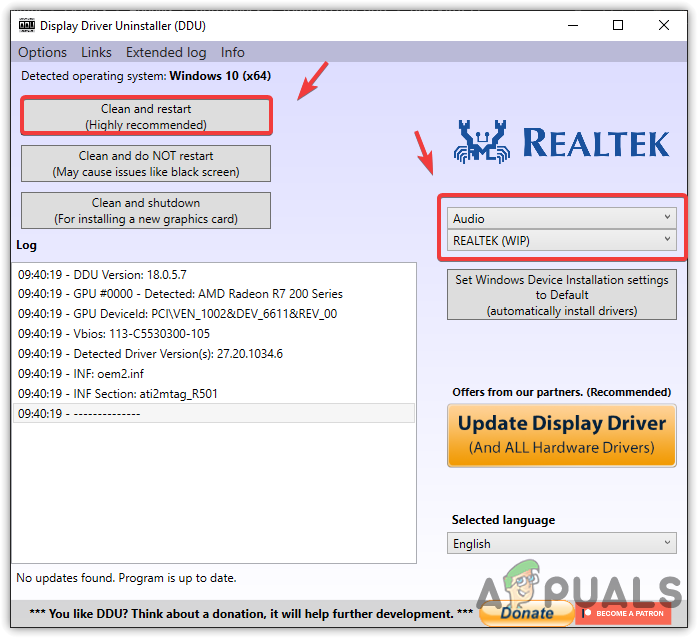Click Clean and do NOT restart button
This screenshot has height=638, width=698.
[x=146, y=163]
